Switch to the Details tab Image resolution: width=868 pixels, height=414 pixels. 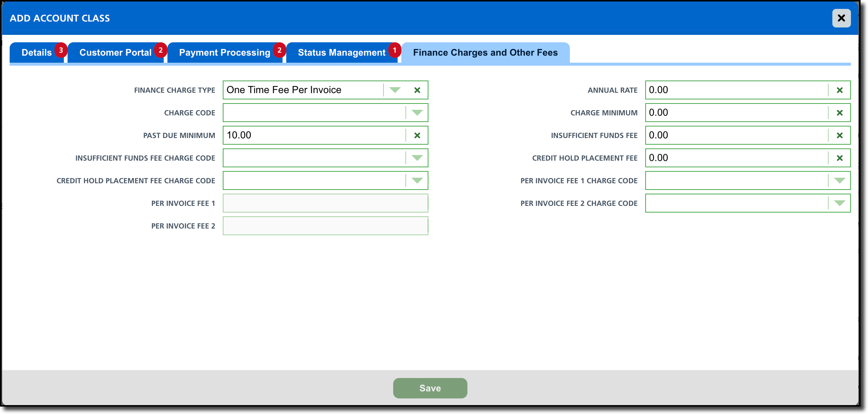tap(36, 53)
